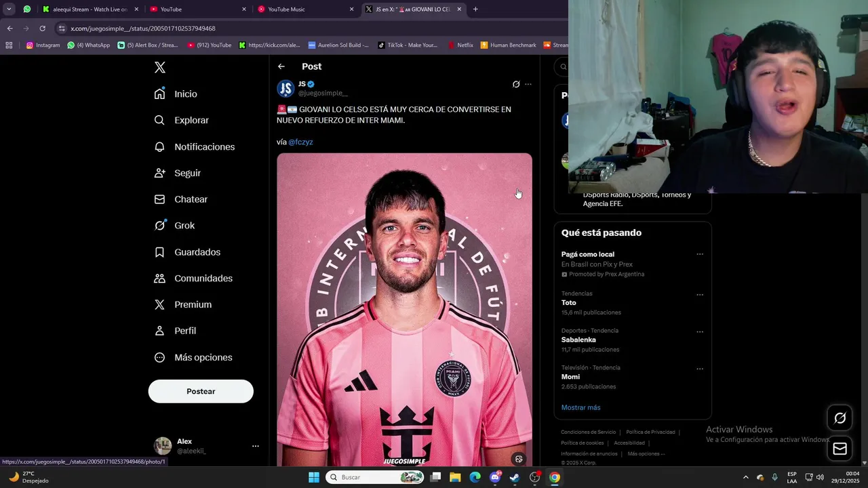This screenshot has height=488, width=868.
Task: Open options for Pagá como local
Action: (700, 254)
